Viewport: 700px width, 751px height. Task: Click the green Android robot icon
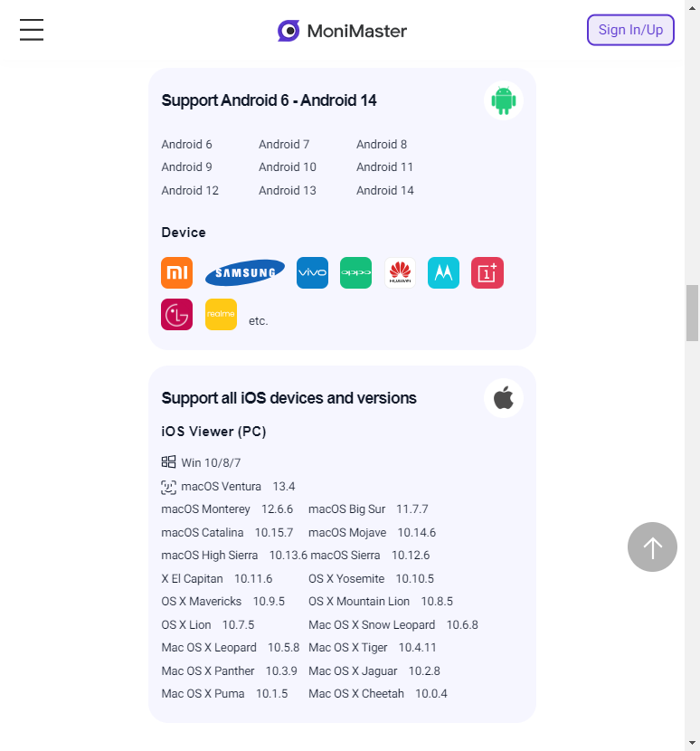pos(504,100)
